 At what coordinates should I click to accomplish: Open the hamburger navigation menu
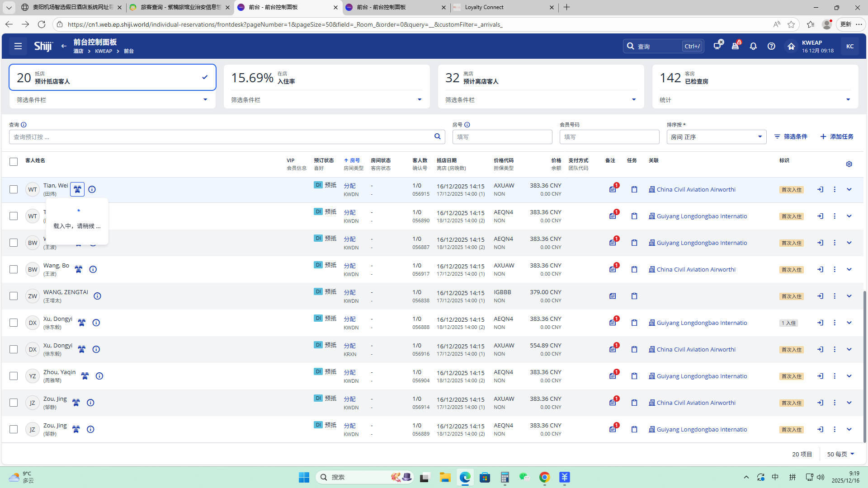coord(18,46)
